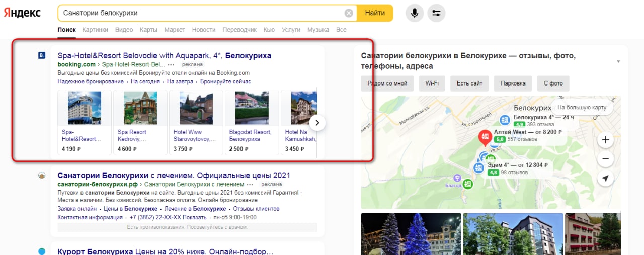Switch to the Новости tab
The width and height of the screenshot is (644, 255).
[204, 30]
